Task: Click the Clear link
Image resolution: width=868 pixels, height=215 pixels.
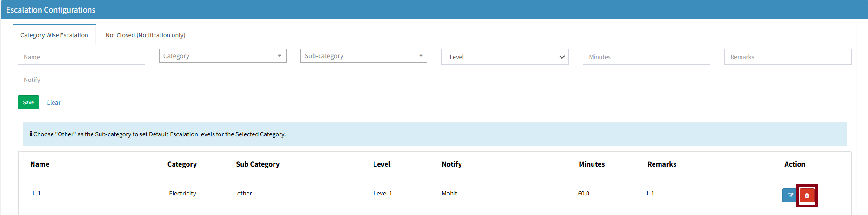Action: 53,102
